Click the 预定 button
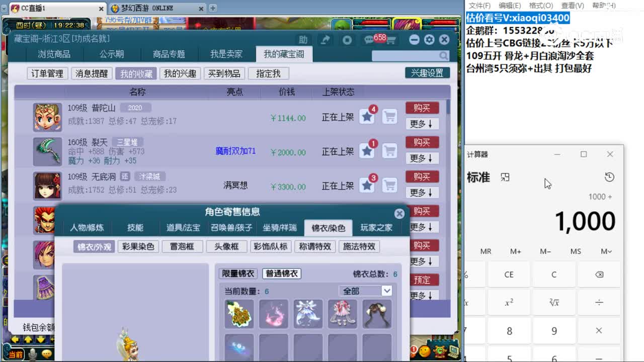The height and width of the screenshot is (362, 644). (422, 280)
